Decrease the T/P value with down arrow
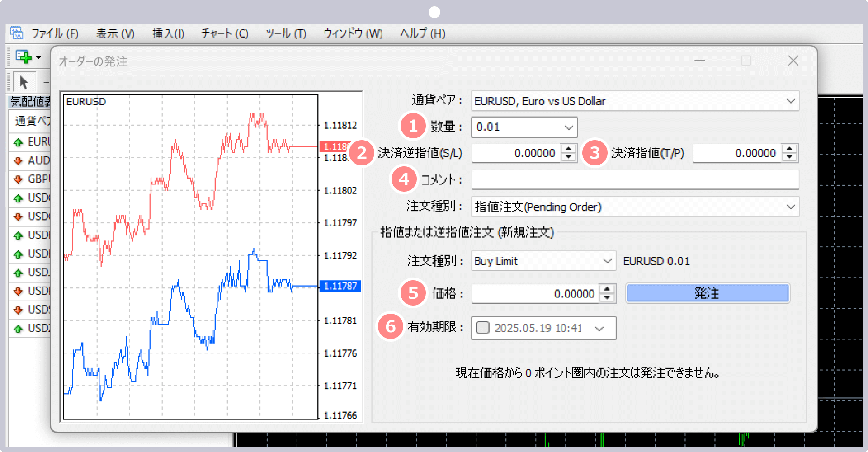This screenshot has height=452, width=868. [789, 157]
